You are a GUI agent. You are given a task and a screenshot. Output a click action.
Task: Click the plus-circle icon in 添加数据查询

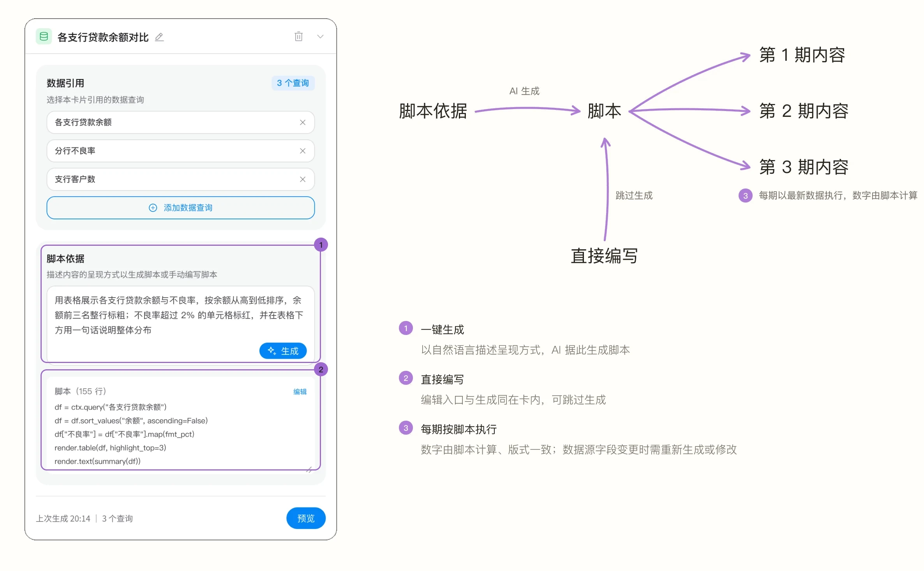[153, 208]
